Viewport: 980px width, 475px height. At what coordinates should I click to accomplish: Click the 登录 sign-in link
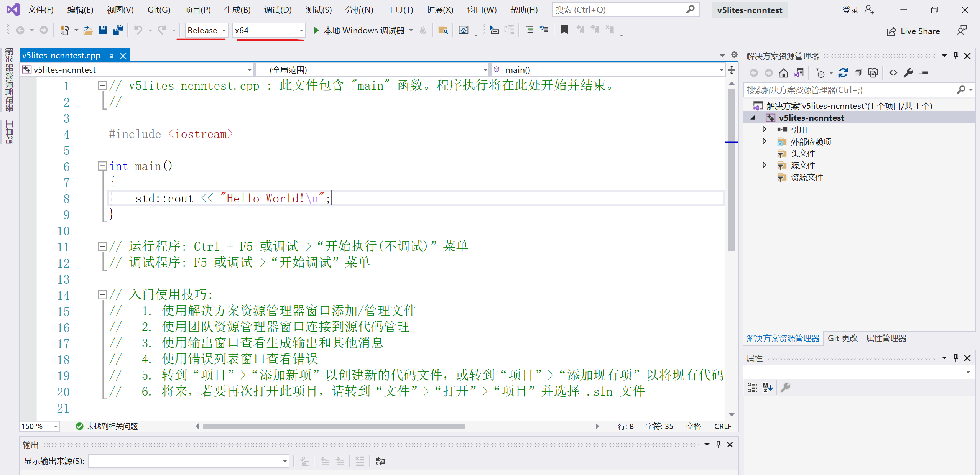tap(850, 10)
